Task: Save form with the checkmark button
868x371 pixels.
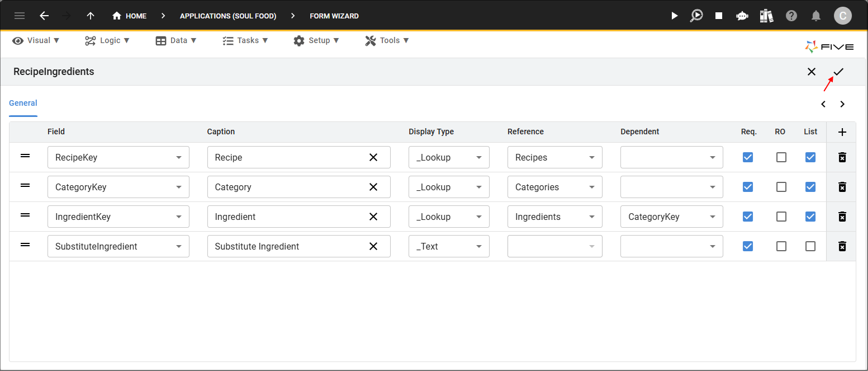Action: 838,72
